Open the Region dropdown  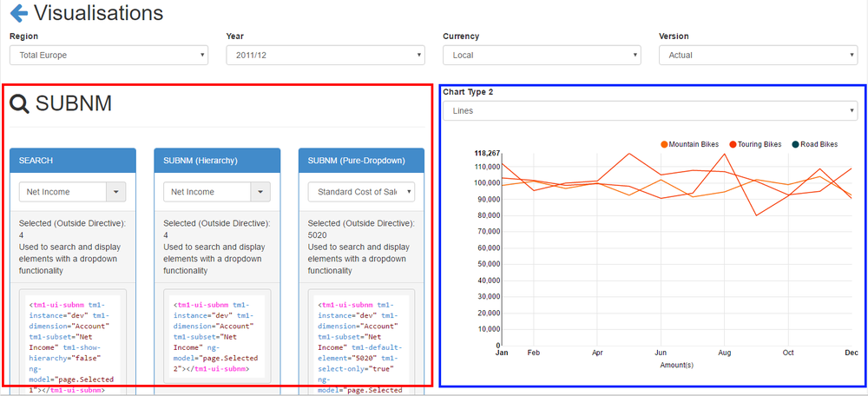coord(108,55)
